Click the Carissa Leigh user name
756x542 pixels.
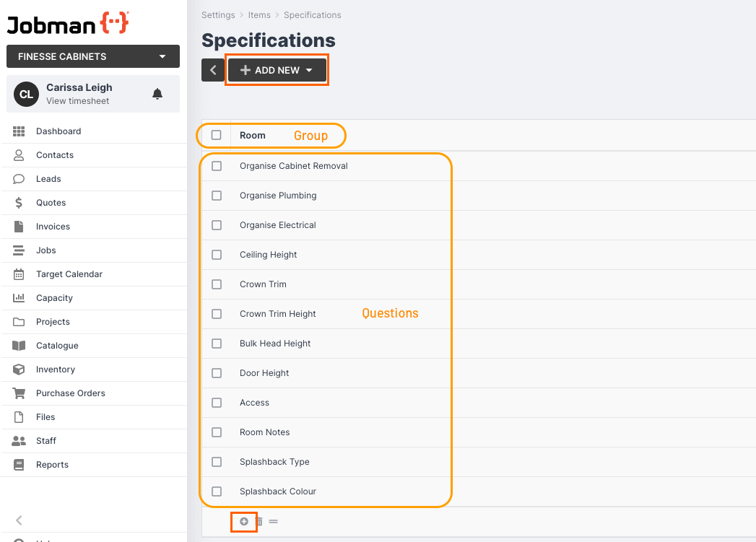point(79,87)
